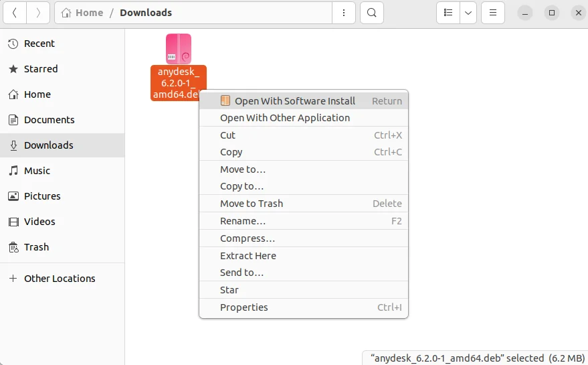
Task: Minimize the Files window
Action: [525, 13]
